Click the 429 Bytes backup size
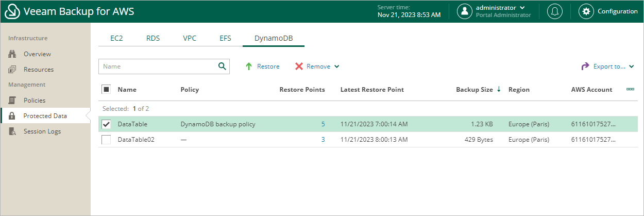 click(479, 140)
